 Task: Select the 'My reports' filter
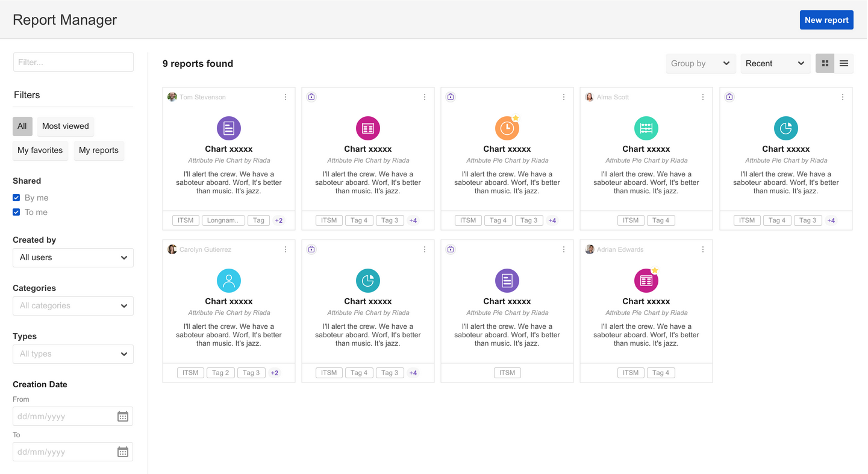[99, 150]
